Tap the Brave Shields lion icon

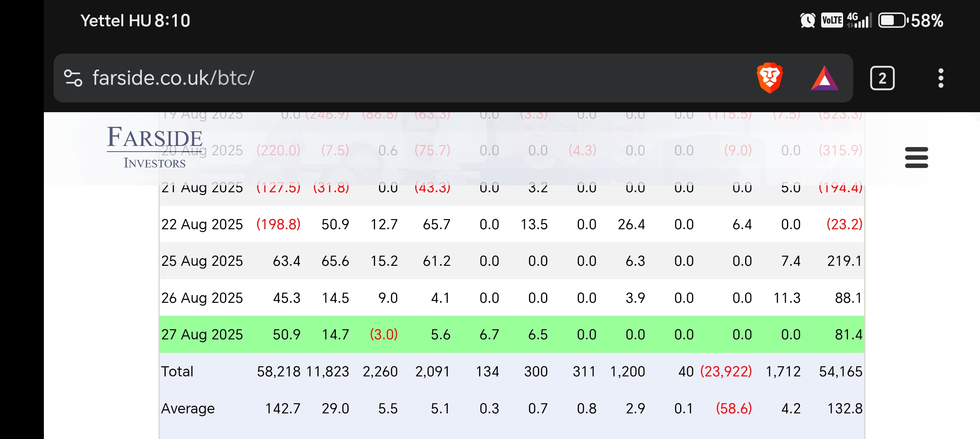pyautogui.click(x=770, y=78)
